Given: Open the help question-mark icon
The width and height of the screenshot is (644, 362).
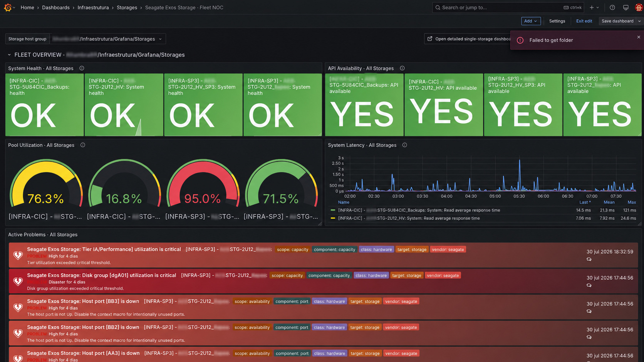Looking at the screenshot, I should coord(612,7).
